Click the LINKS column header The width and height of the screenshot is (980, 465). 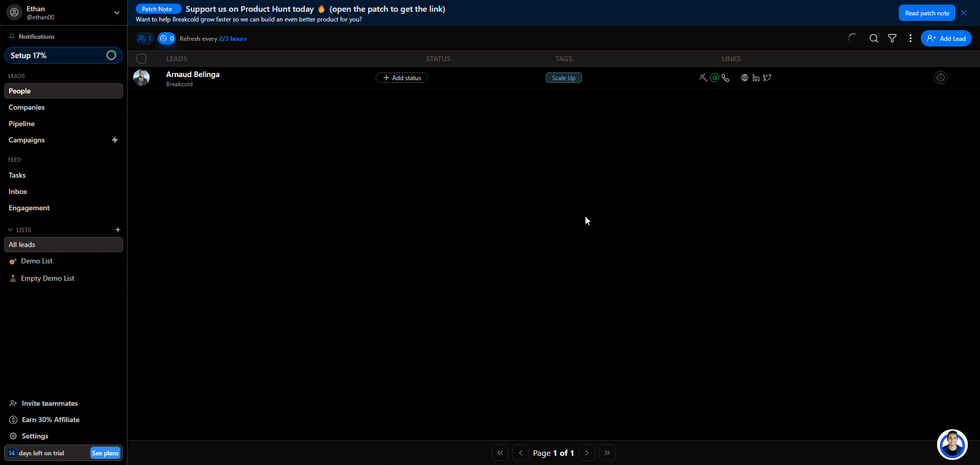pyautogui.click(x=731, y=59)
